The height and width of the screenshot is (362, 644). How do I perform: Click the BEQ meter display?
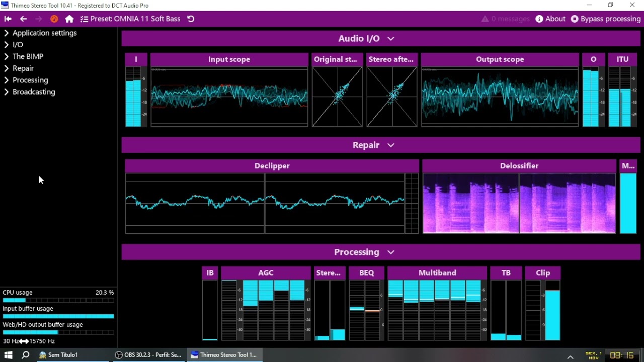pyautogui.click(x=367, y=310)
